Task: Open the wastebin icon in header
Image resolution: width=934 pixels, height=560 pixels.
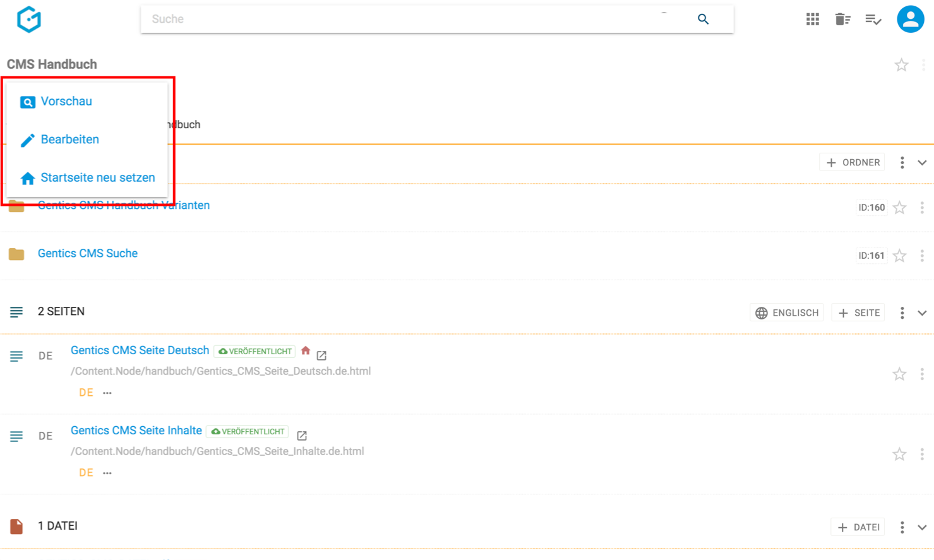Action: [842, 20]
